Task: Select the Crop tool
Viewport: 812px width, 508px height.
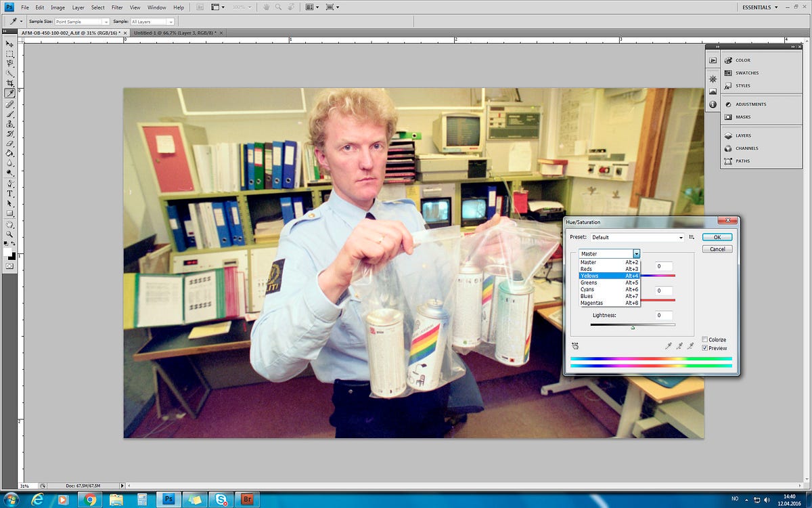Action: (x=10, y=83)
